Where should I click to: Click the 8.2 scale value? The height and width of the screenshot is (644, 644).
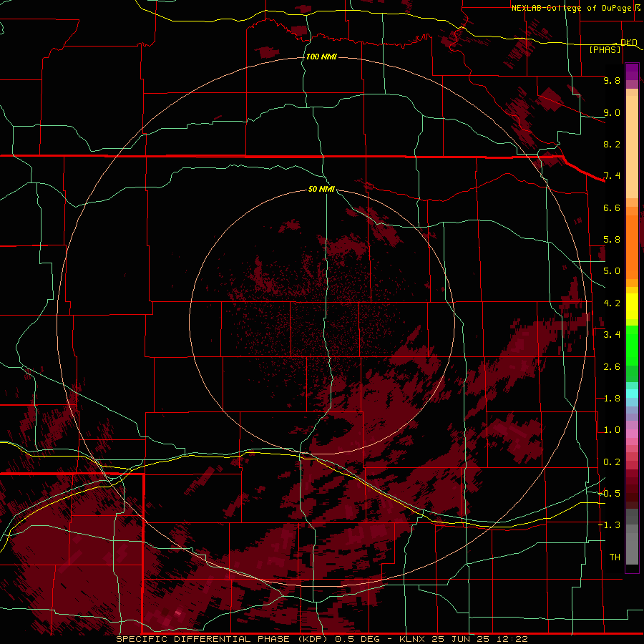[x=612, y=144]
